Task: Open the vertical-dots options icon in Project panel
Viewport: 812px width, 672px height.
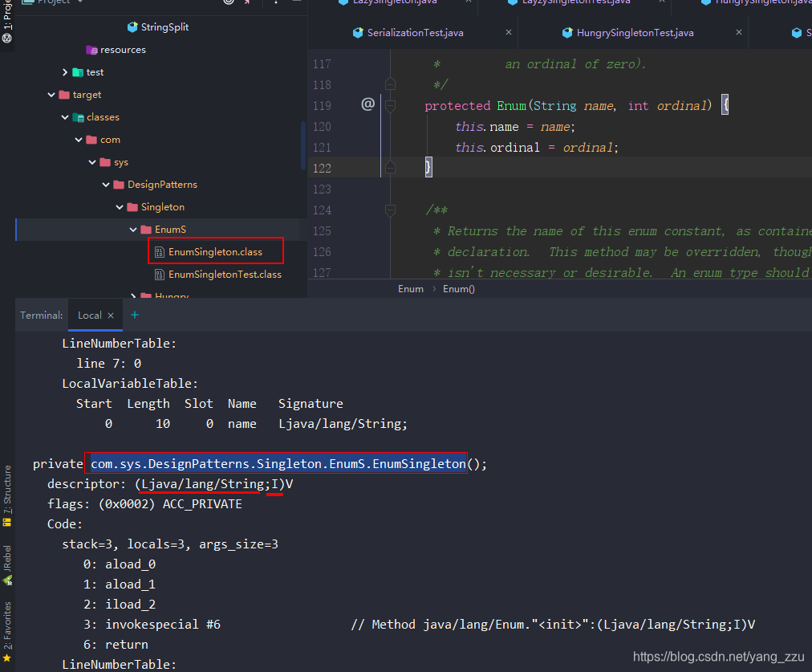Action: pyautogui.click(x=275, y=3)
